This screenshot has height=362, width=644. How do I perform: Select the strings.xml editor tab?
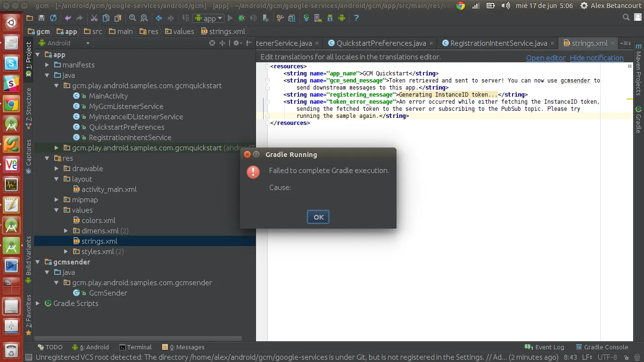(589, 43)
